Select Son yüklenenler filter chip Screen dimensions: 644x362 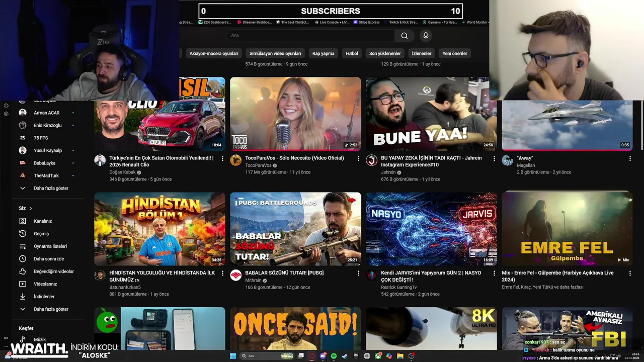(385, 53)
